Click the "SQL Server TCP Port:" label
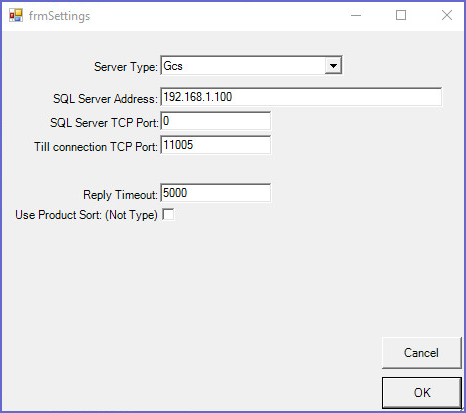This screenshot has width=466, height=413. click(104, 123)
